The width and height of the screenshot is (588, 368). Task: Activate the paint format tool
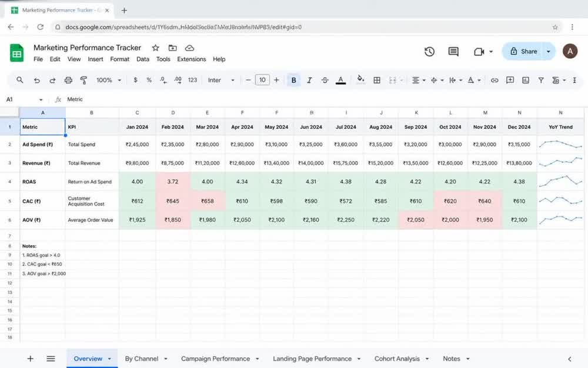[x=83, y=80]
